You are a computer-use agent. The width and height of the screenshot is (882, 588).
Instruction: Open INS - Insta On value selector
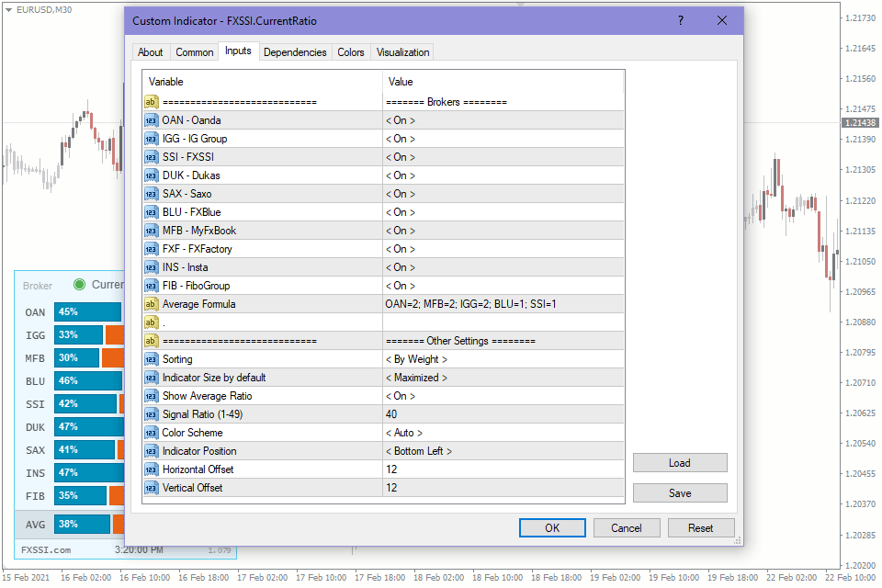[401, 267]
